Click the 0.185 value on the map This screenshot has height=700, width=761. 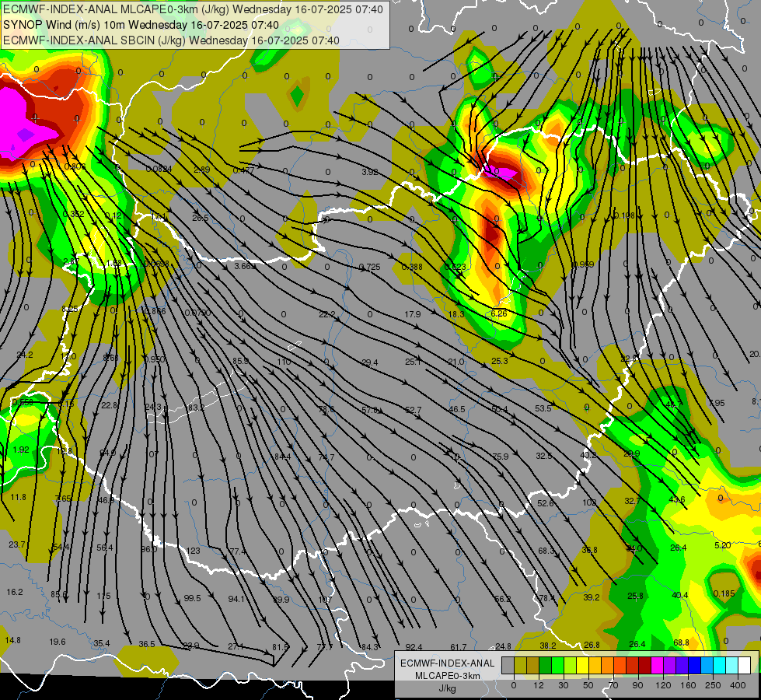coord(724,593)
